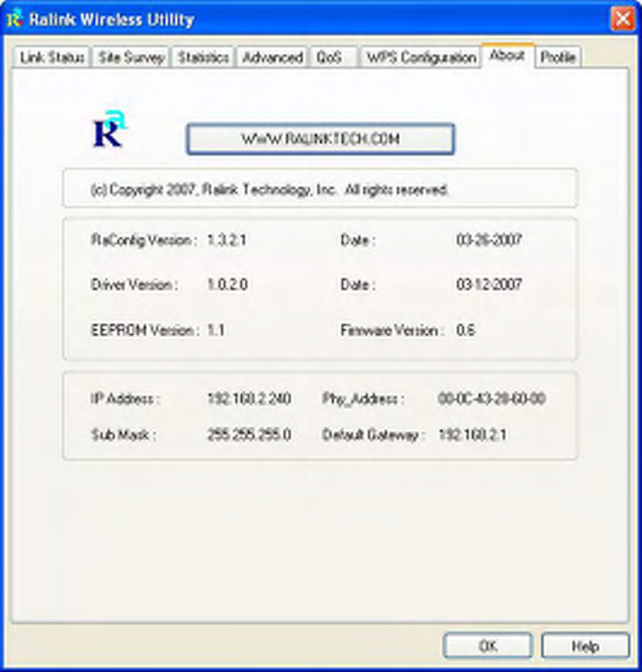Click the copyright notice text
Screen dimensions: 642x672
click(270, 189)
